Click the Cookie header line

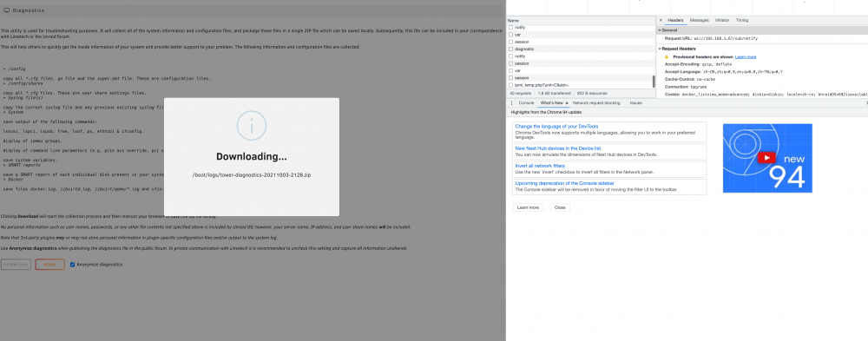point(766,95)
